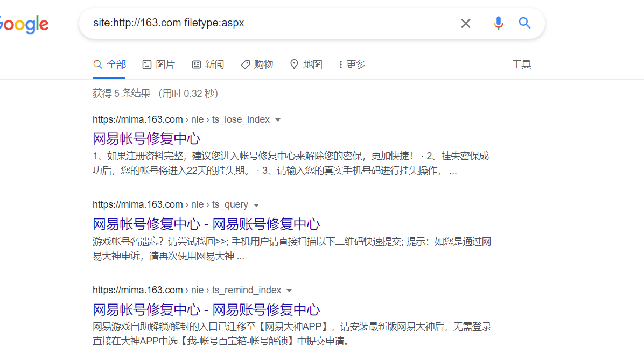The height and width of the screenshot is (360, 644).
Task: Click the Google logo
Action: point(24,24)
